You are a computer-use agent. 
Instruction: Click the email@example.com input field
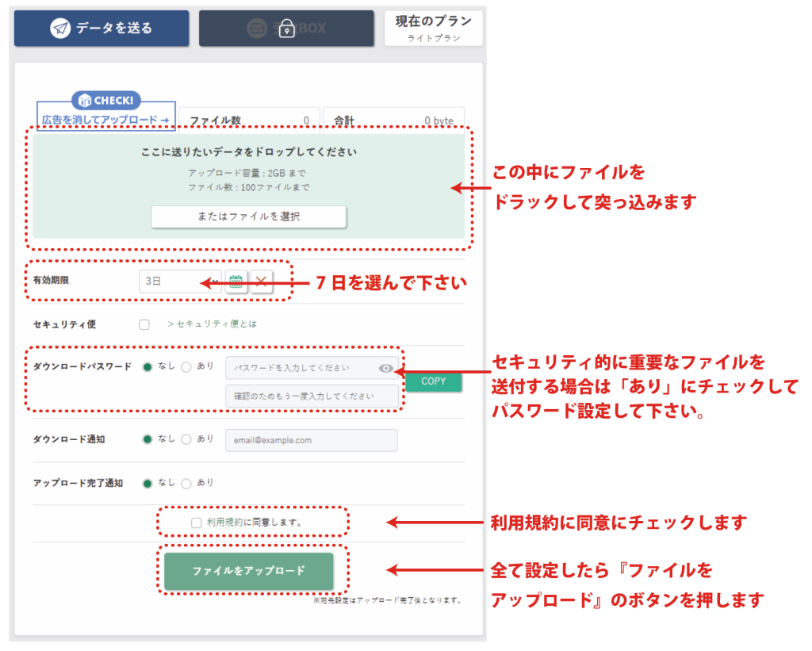[x=312, y=440]
